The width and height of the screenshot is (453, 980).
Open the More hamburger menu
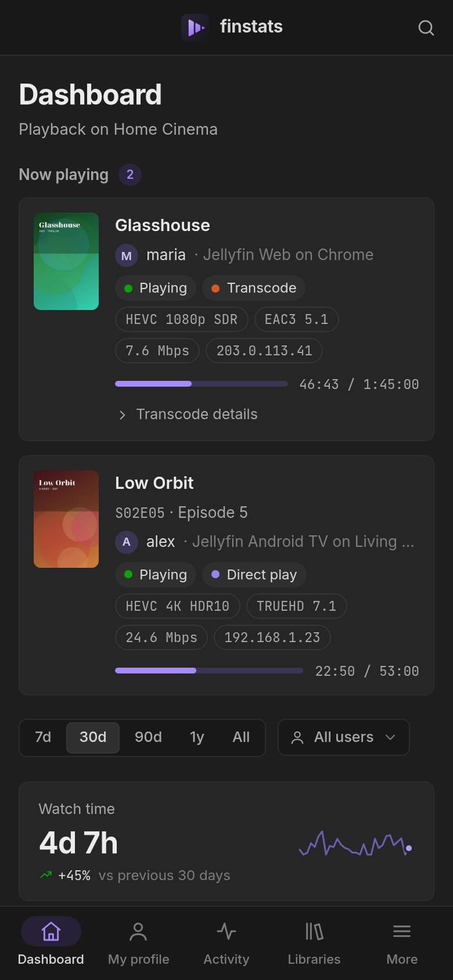coord(402,931)
